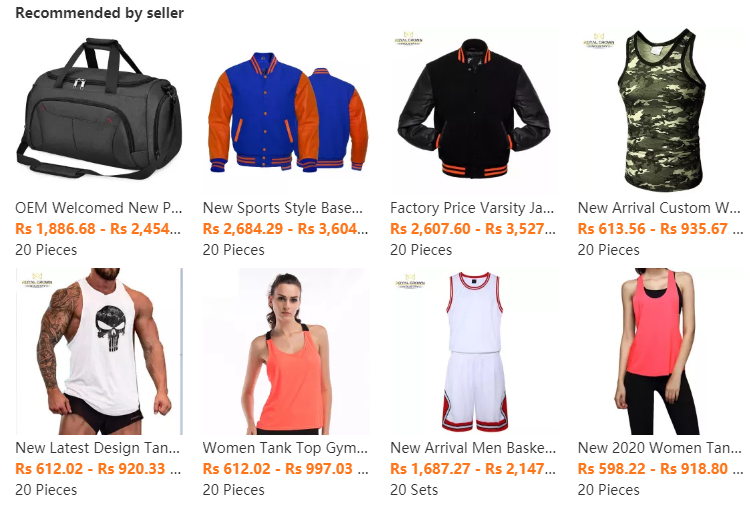Select the camouflage tank top image
This screenshot has width=750, height=520.
coord(662,112)
